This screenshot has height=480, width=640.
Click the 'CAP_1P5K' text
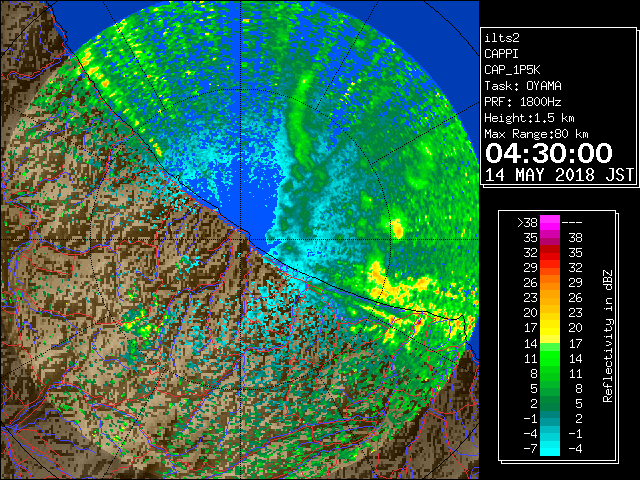pos(512,70)
